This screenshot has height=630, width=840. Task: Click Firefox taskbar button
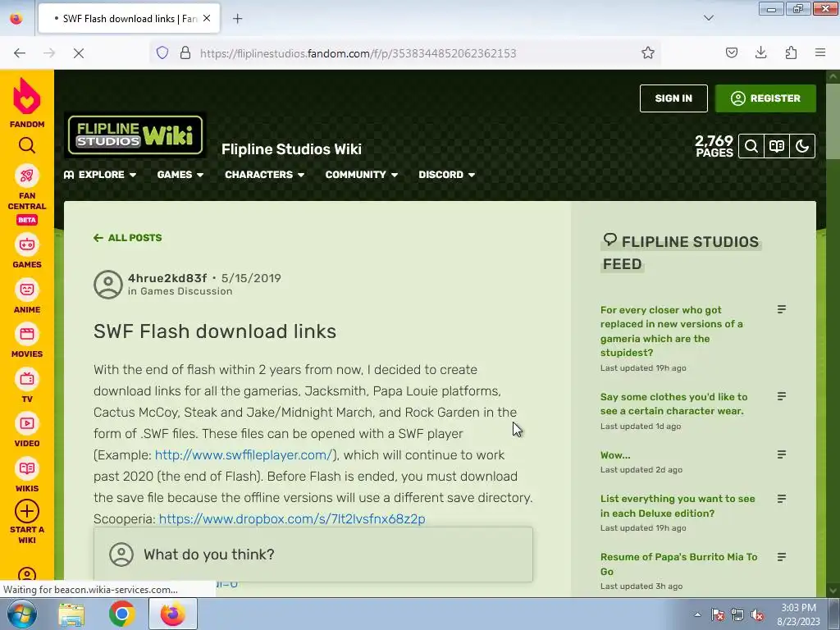pos(172,614)
